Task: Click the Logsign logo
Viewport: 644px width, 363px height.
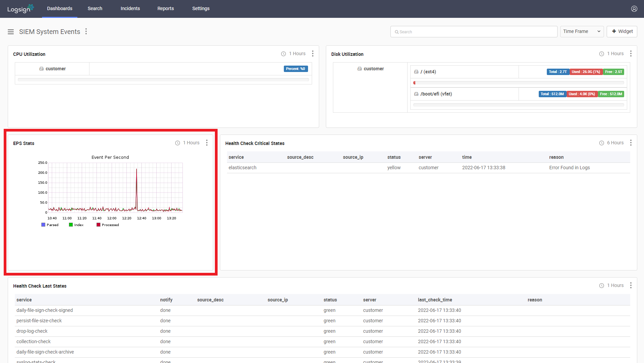Action: coord(21,9)
